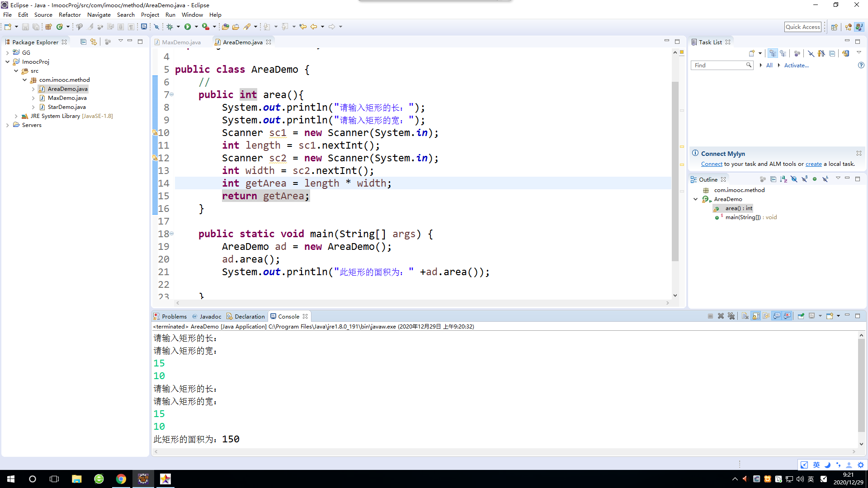
Task: Switch to the MaxDemo.java editor tab
Action: (x=181, y=42)
